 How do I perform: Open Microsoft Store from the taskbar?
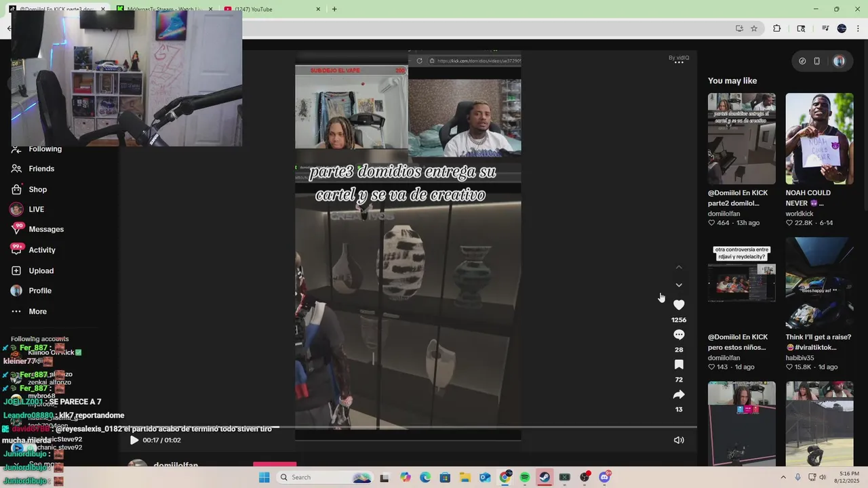point(445,477)
